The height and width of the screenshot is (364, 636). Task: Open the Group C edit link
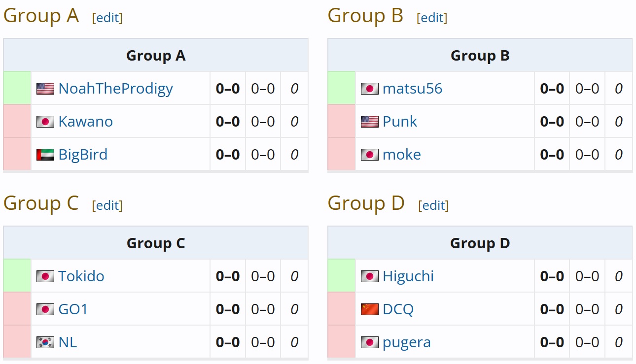tap(107, 205)
